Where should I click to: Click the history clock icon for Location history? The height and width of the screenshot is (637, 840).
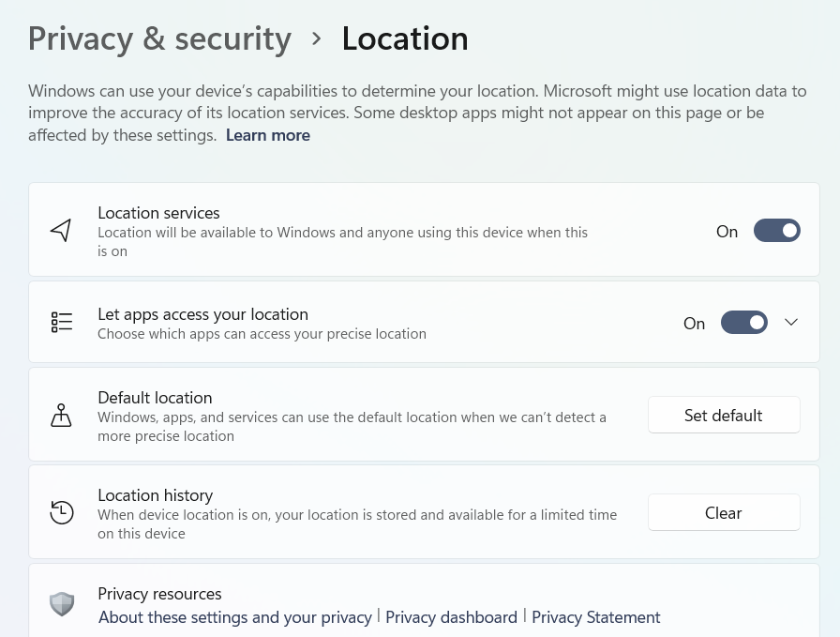tap(61, 513)
